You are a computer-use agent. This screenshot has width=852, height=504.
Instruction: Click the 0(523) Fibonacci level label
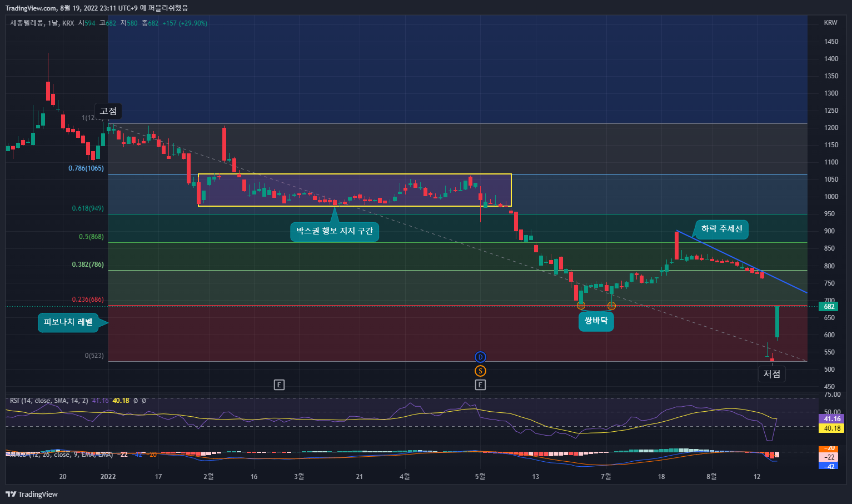click(94, 356)
